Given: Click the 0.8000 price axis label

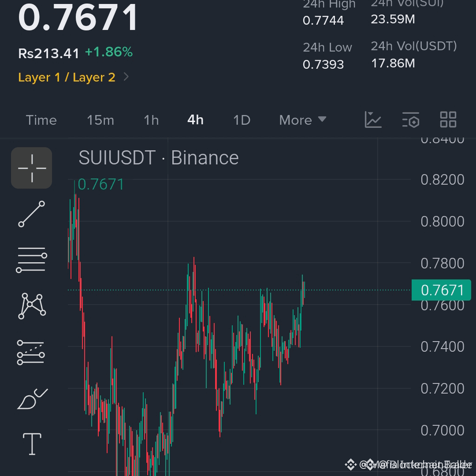Looking at the screenshot, I should pos(443,222).
